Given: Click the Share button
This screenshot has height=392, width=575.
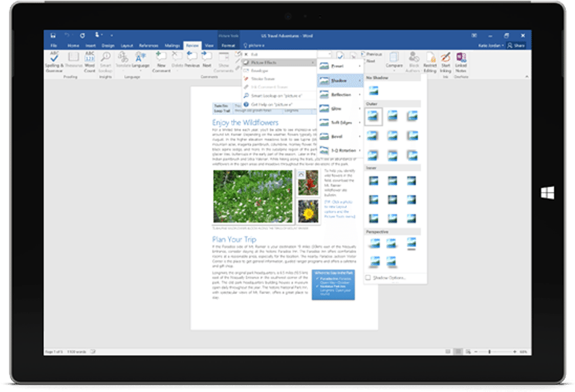Looking at the screenshot, I should [517, 45].
